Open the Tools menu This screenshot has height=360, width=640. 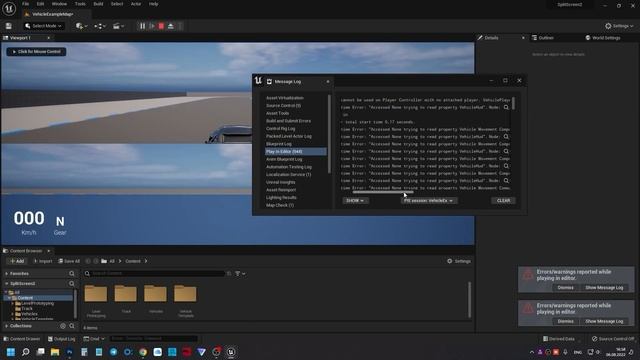tap(80, 4)
